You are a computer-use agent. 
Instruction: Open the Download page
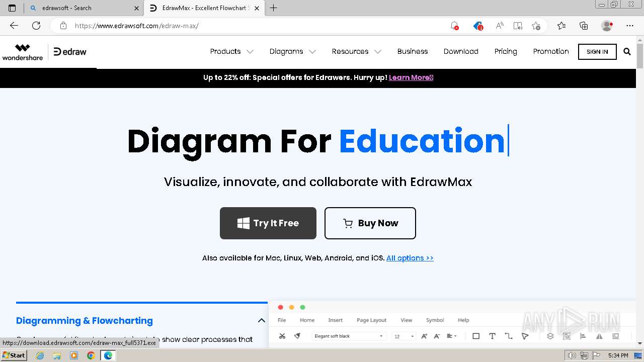[x=461, y=51]
